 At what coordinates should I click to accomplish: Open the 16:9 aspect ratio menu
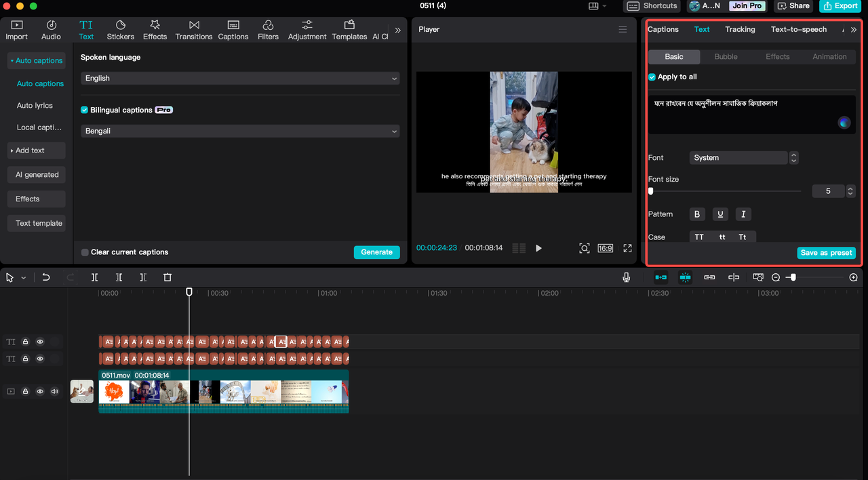pos(605,248)
